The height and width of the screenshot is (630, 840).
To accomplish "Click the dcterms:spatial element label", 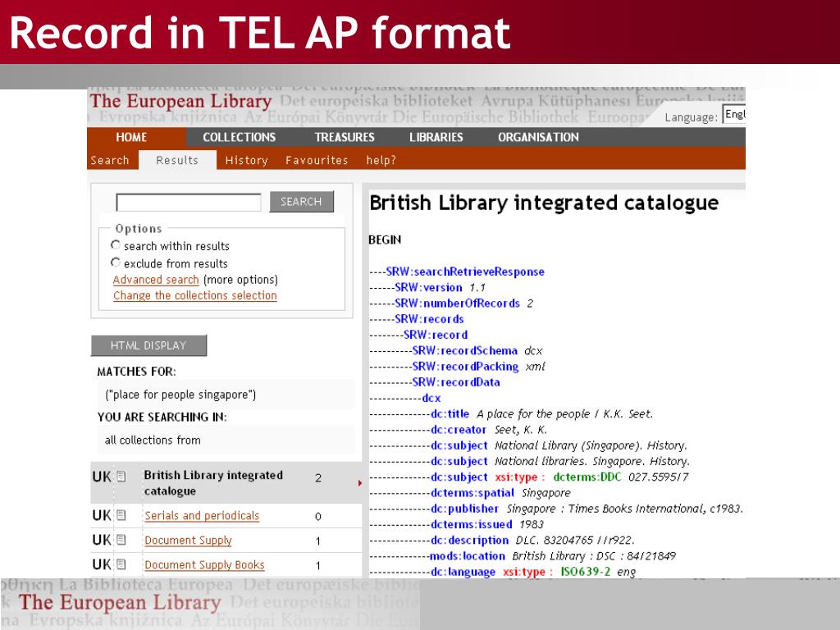I will (x=472, y=493).
